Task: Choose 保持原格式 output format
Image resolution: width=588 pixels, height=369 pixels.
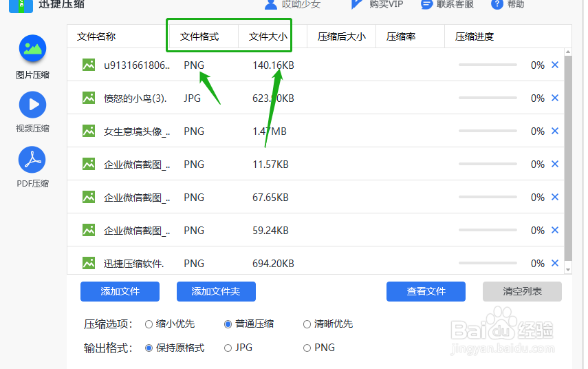Action: coord(149,348)
